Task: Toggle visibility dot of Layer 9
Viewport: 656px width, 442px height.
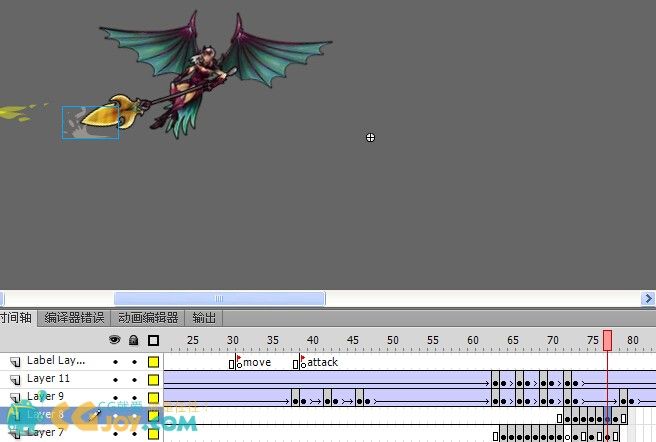Action: pyautogui.click(x=115, y=398)
